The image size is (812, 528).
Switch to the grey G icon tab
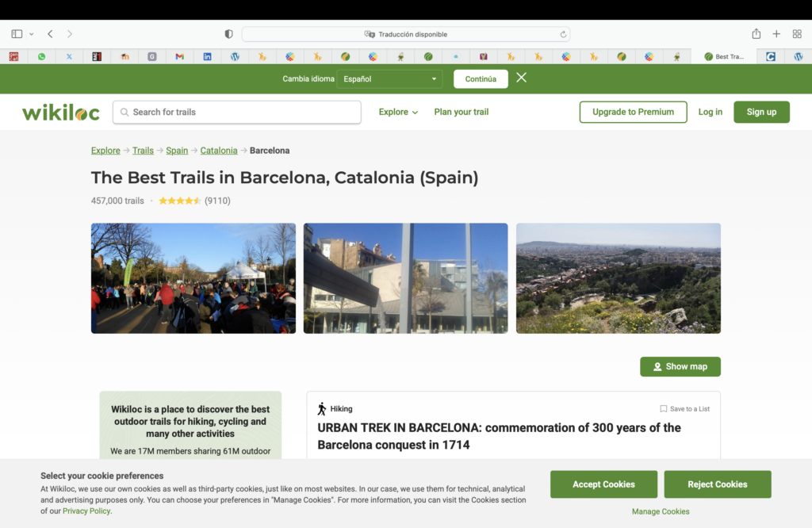[151, 56]
